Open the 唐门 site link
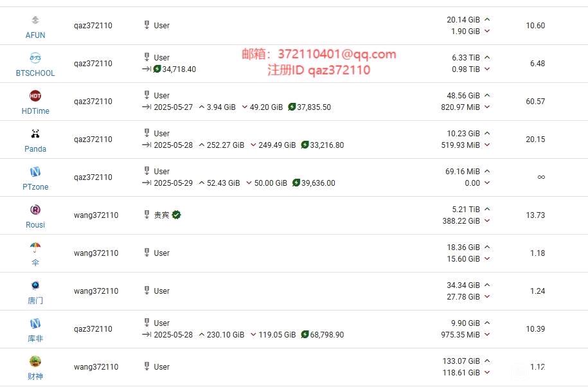Viewport: 588px width, 387px height. tap(35, 301)
